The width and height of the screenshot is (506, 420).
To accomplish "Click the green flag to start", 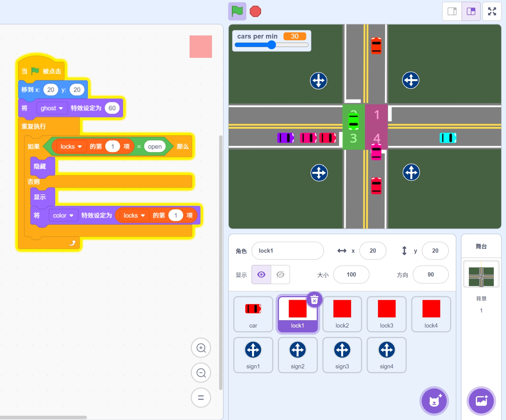I will pos(237,11).
